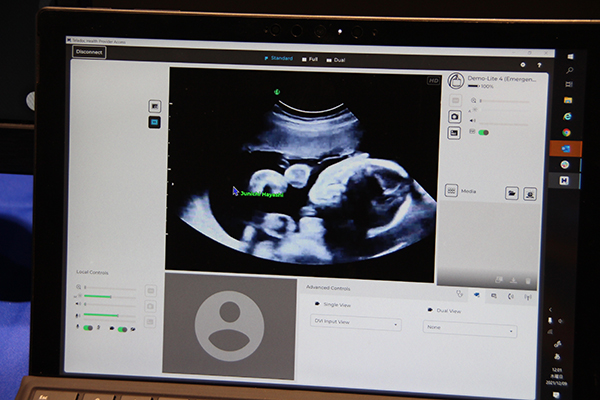Image resolution: width=600 pixels, height=400 pixels.
Task: Click the image capture icon below camera
Action: 454,133
